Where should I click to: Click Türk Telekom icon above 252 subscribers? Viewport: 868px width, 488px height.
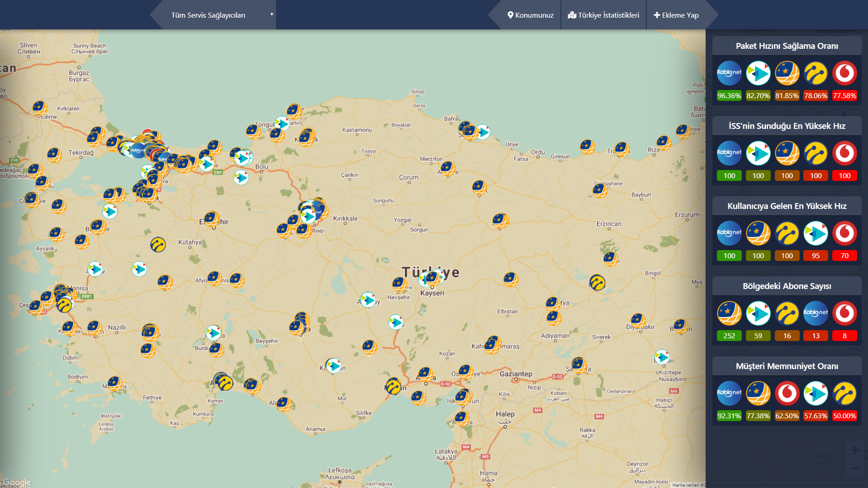[x=729, y=313]
